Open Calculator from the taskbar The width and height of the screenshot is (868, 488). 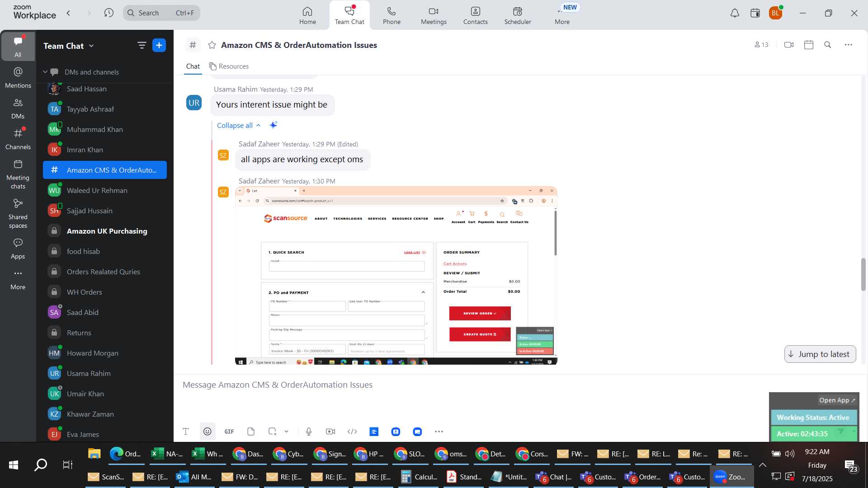420,477
